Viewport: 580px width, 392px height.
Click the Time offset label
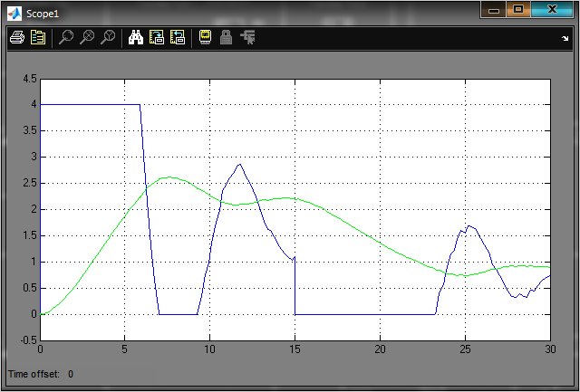(x=34, y=374)
